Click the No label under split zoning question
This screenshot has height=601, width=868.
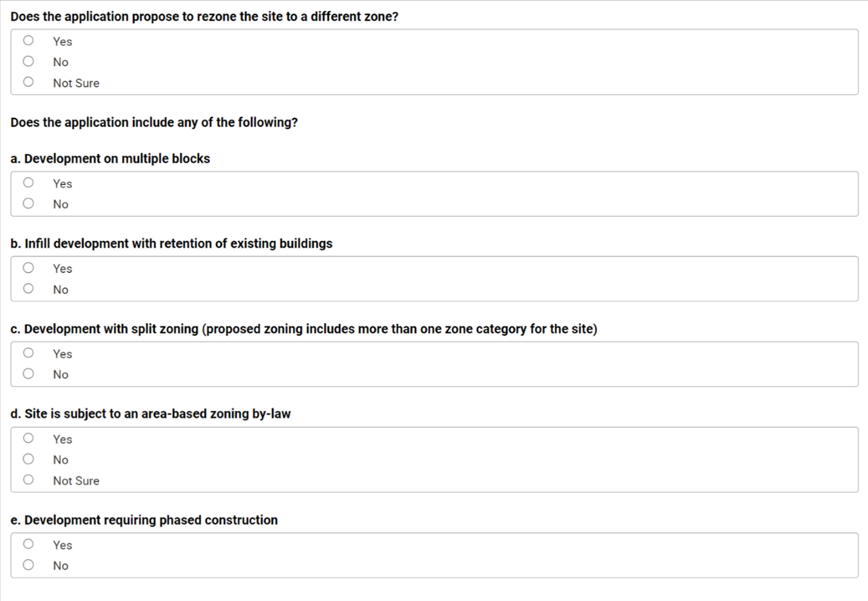61,375
